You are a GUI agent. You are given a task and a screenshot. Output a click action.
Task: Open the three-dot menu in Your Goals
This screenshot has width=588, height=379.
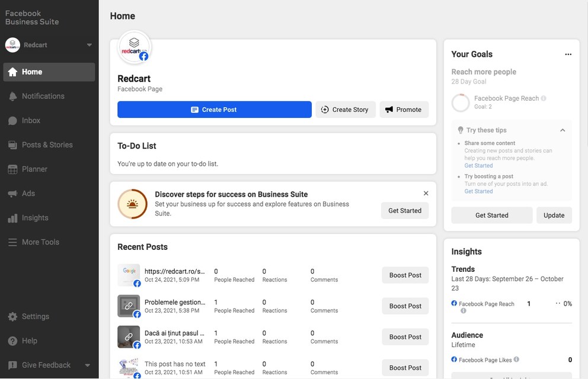coord(568,54)
